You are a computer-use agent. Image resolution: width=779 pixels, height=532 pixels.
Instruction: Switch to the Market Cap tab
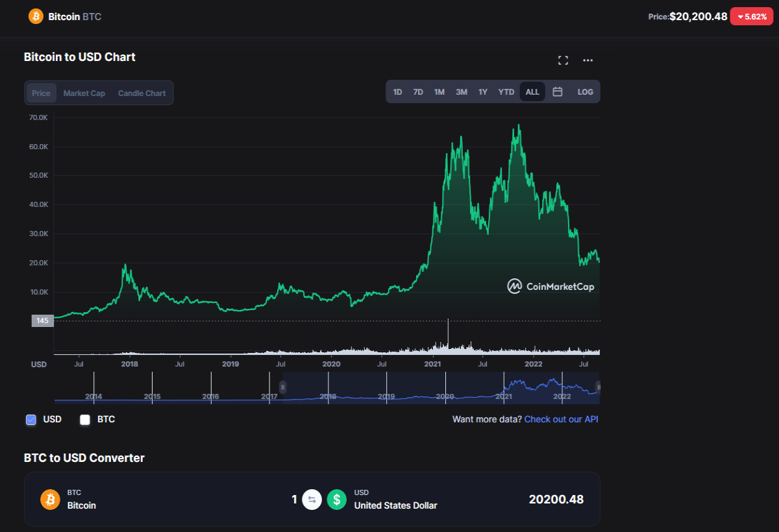coord(84,93)
